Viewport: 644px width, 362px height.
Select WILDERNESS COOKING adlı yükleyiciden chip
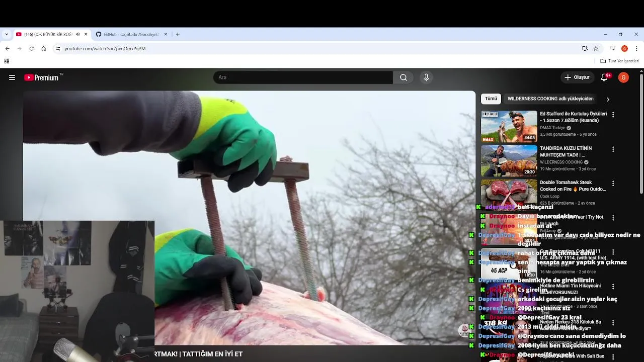click(x=550, y=99)
